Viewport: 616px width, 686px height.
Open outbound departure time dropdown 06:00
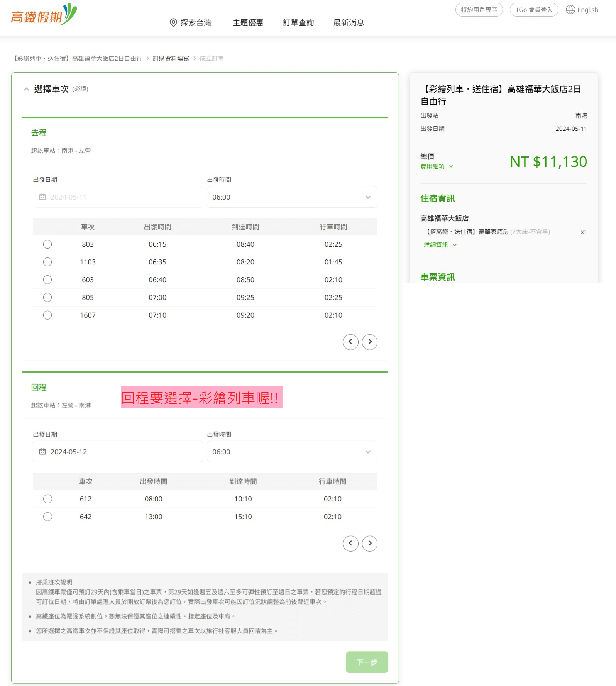coord(292,197)
